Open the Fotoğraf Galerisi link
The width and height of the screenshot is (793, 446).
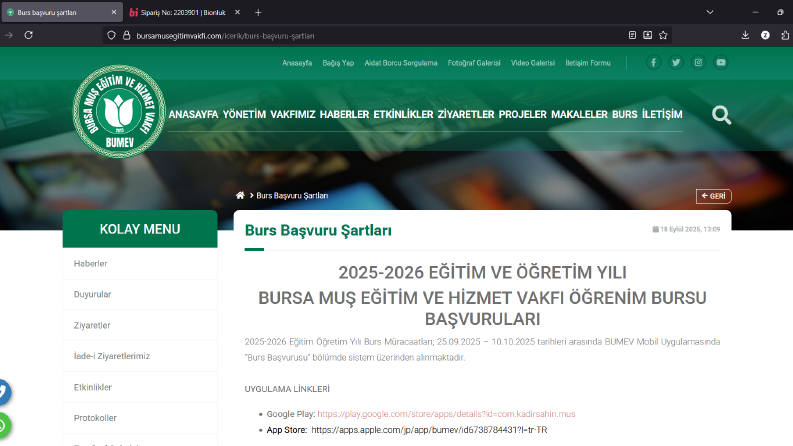474,63
